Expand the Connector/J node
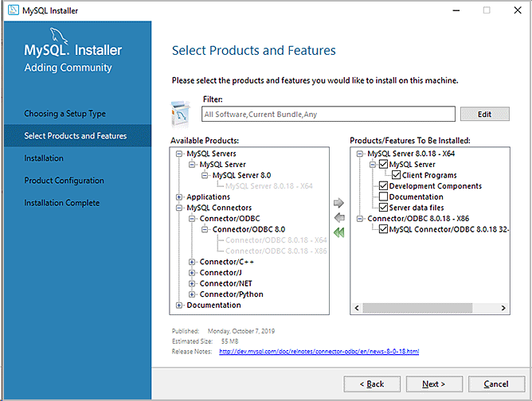The width and height of the screenshot is (532, 401). click(x=192, y=273)
